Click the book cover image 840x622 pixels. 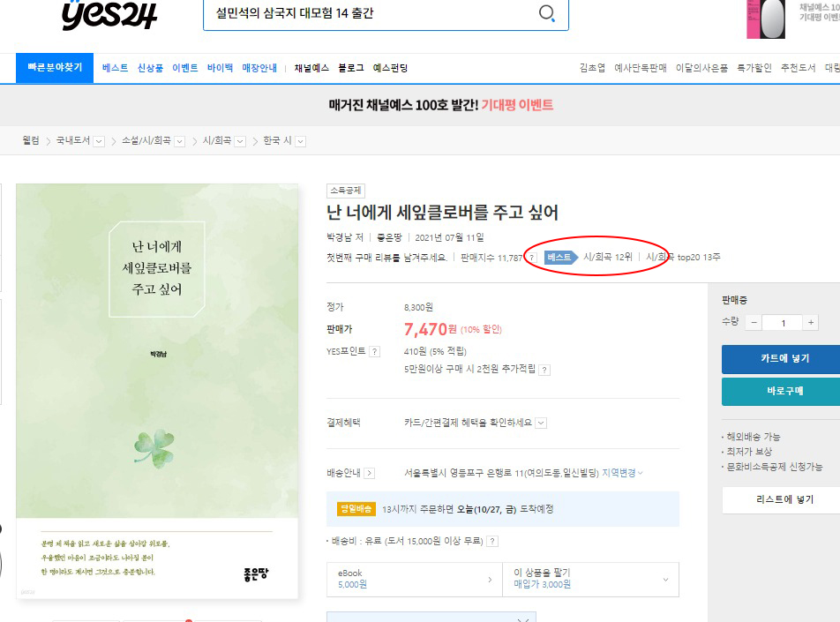(157, 391)
